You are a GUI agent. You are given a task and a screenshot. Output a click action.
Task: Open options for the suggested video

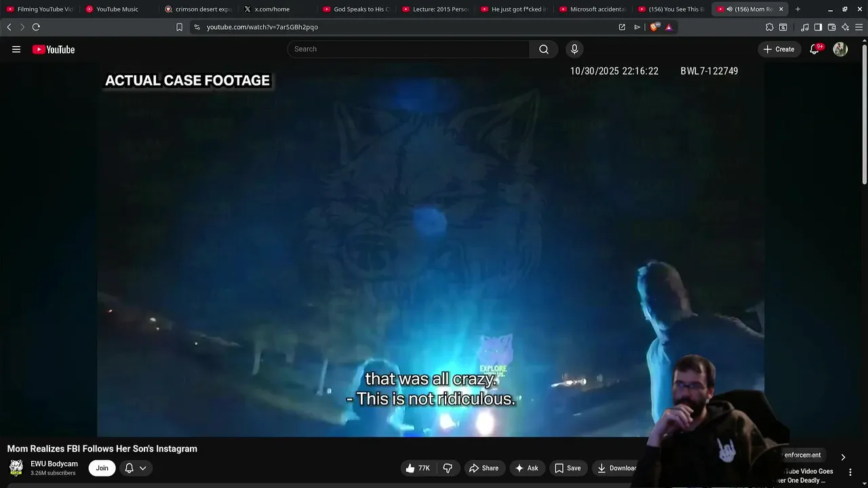850,472
